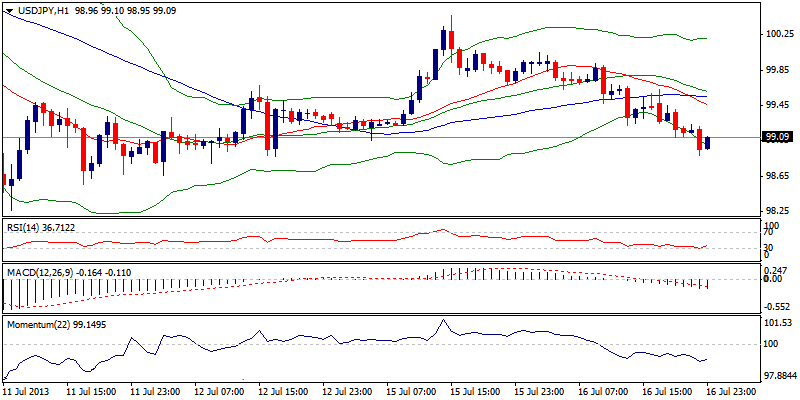Screen dimensions: 800x400
Task: Click the 0.247 MACD scale label
Action: pyautogui.click(x=776, y=270)
